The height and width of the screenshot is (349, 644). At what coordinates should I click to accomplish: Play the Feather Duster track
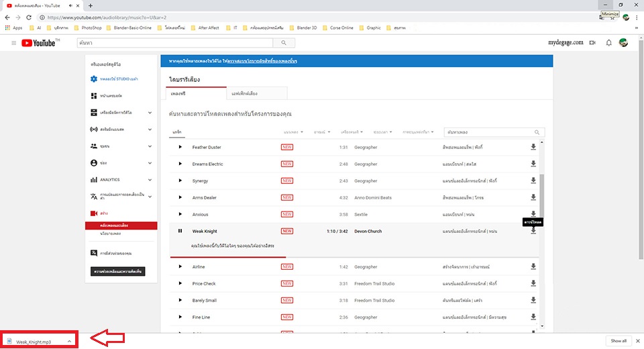pos(180,147)
